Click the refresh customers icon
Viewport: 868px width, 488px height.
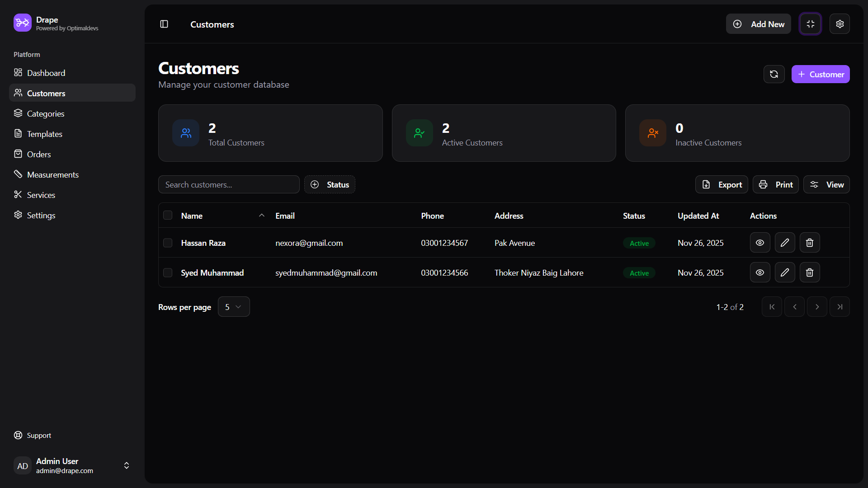[x=774, y=74]
